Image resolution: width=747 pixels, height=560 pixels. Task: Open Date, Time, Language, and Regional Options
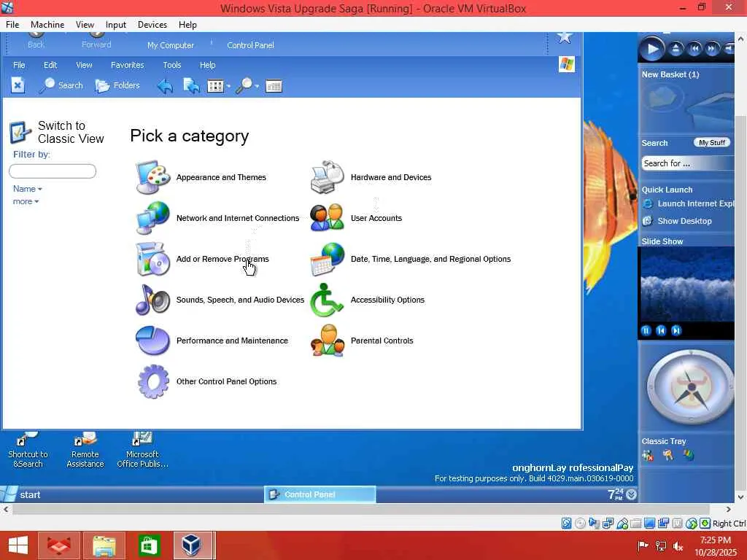(x=410, y=259)
